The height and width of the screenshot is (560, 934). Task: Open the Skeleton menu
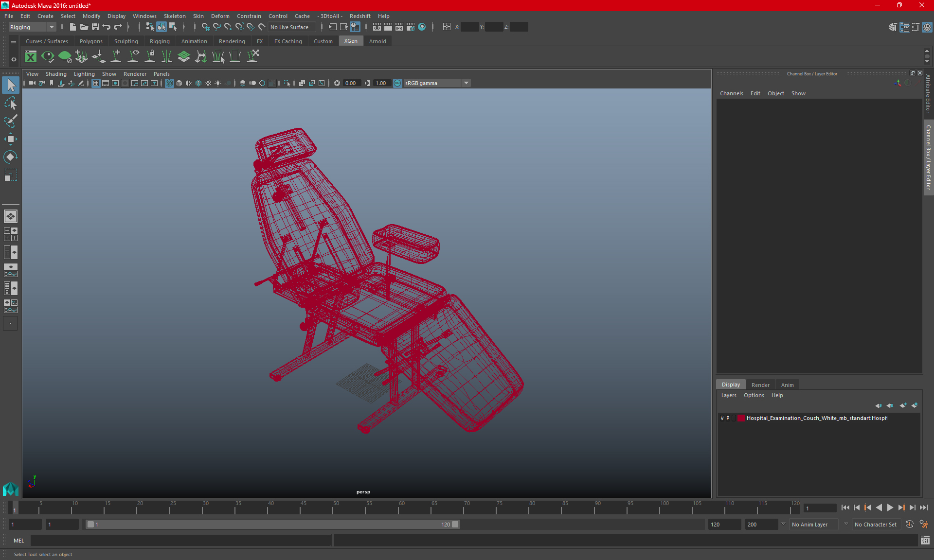(175, 16)
